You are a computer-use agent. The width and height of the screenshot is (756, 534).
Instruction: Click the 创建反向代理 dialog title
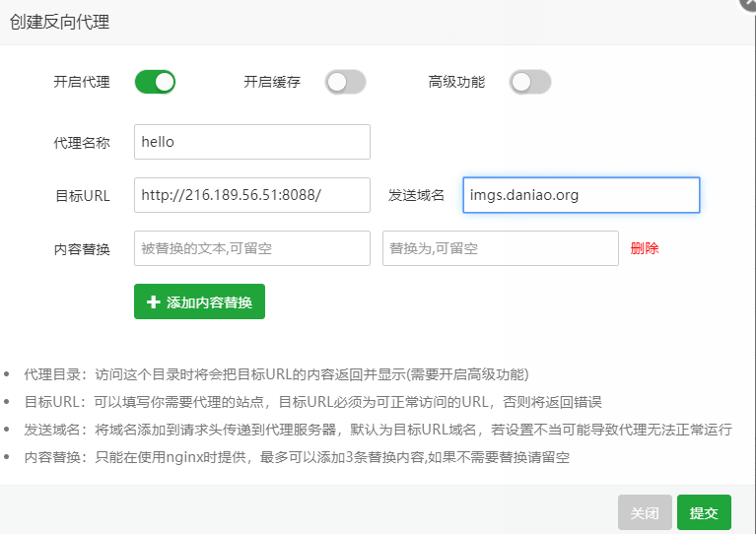point(60,23)
